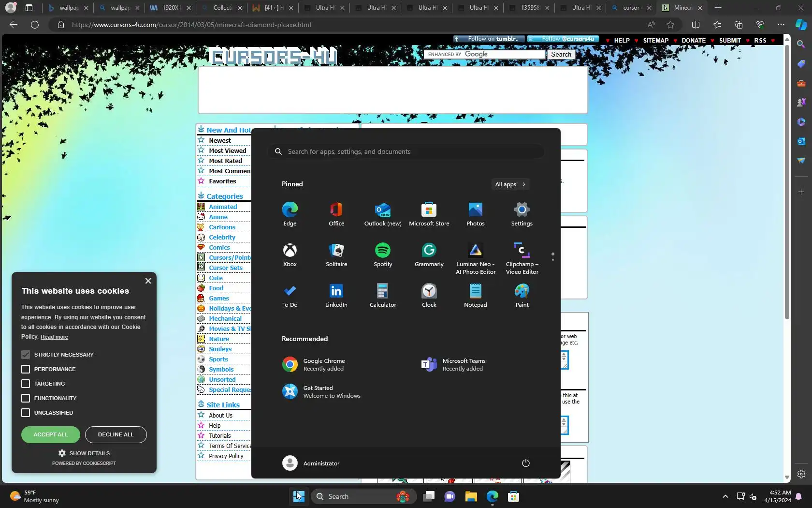Open the Nature cursors category
The width and height of the screenshot is (812, 508).
pyautogui.click(x=219, y=339)
